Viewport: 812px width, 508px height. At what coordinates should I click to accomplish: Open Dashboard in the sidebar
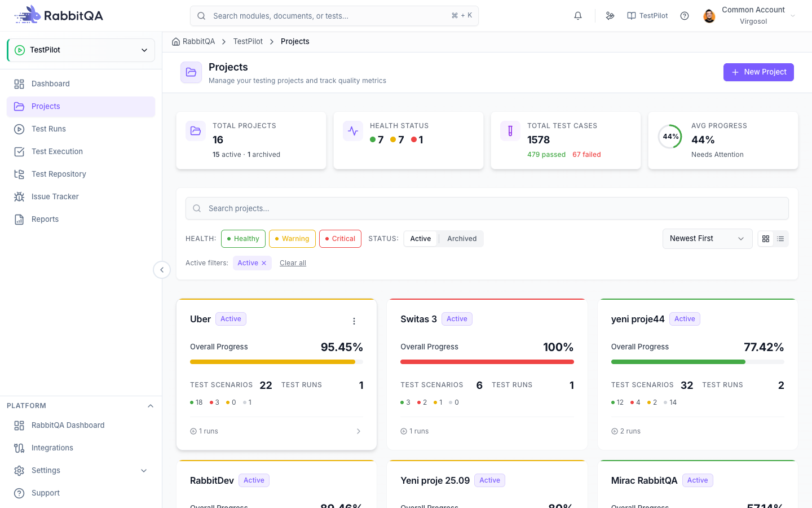pos(81,84)
